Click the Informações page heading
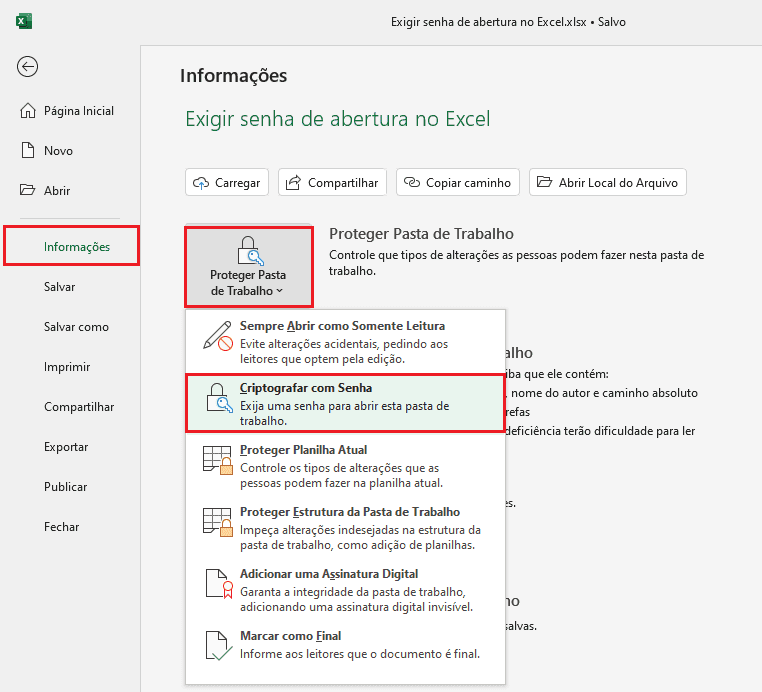This screenshot has width=762, height=692. 233,76
